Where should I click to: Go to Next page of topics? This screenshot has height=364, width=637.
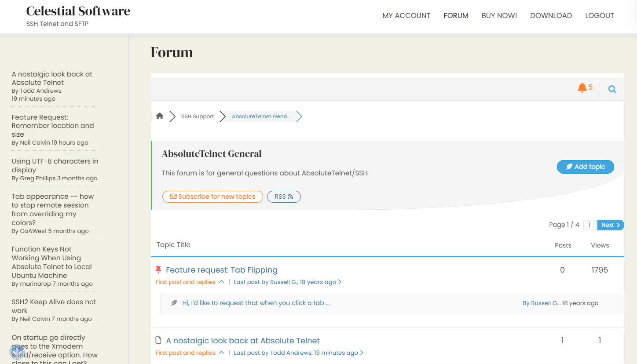click(610, 225)
